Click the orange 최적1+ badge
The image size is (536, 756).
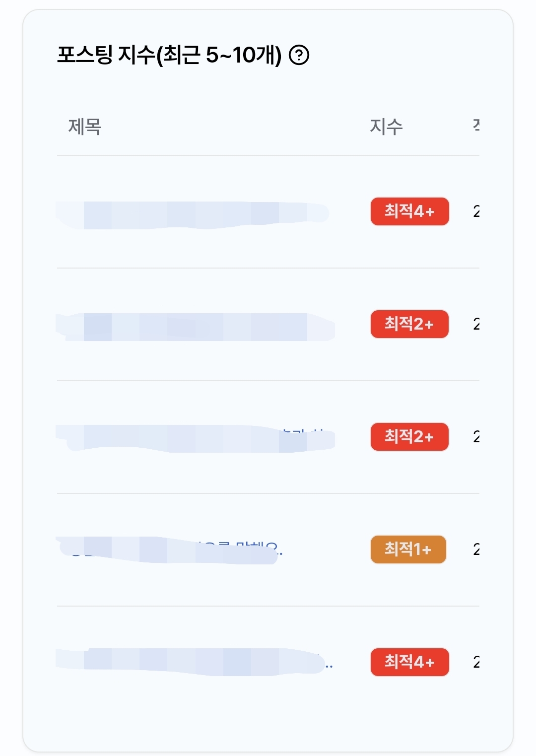(x=408, y=550)
